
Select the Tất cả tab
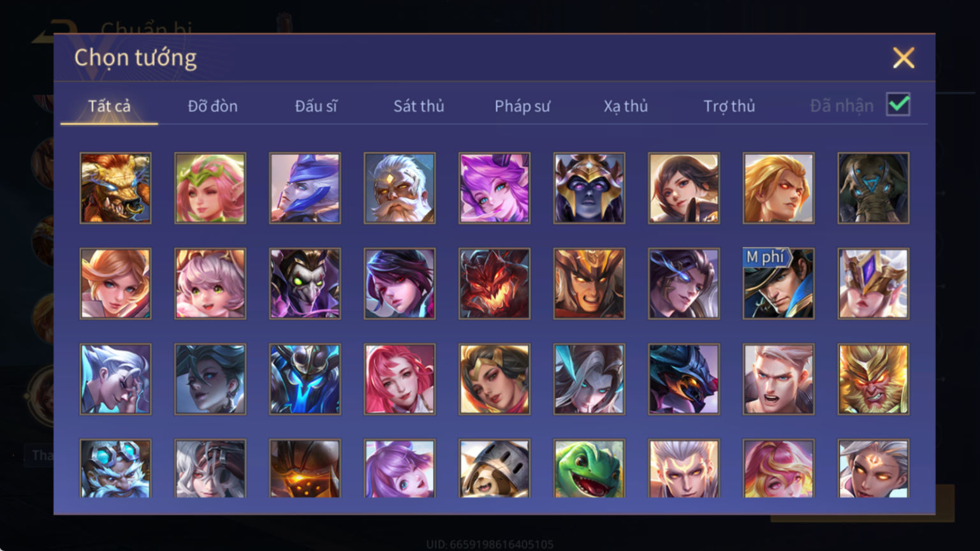[x=109, y=106]
